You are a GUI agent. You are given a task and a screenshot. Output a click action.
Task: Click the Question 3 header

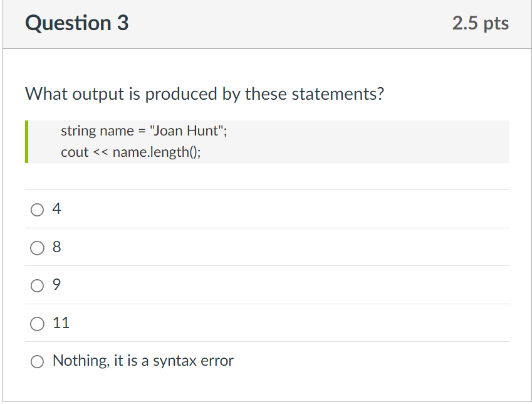tap(76, 23)
